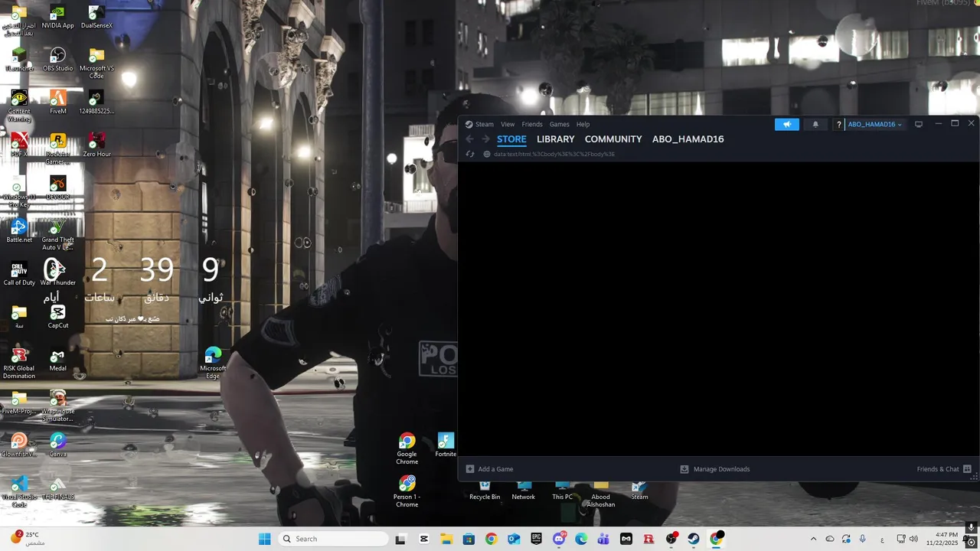The height and width of the screenshot is (551, 980).
Task: Select Battle.net desktop icon
Action: click(19, 231)
